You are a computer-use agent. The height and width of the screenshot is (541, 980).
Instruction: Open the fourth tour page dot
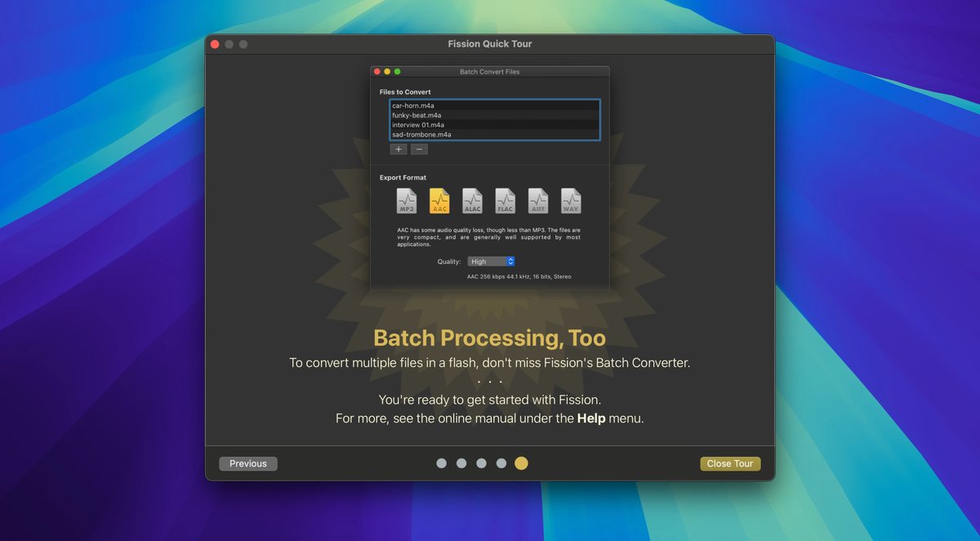click(x=501, y=463)
